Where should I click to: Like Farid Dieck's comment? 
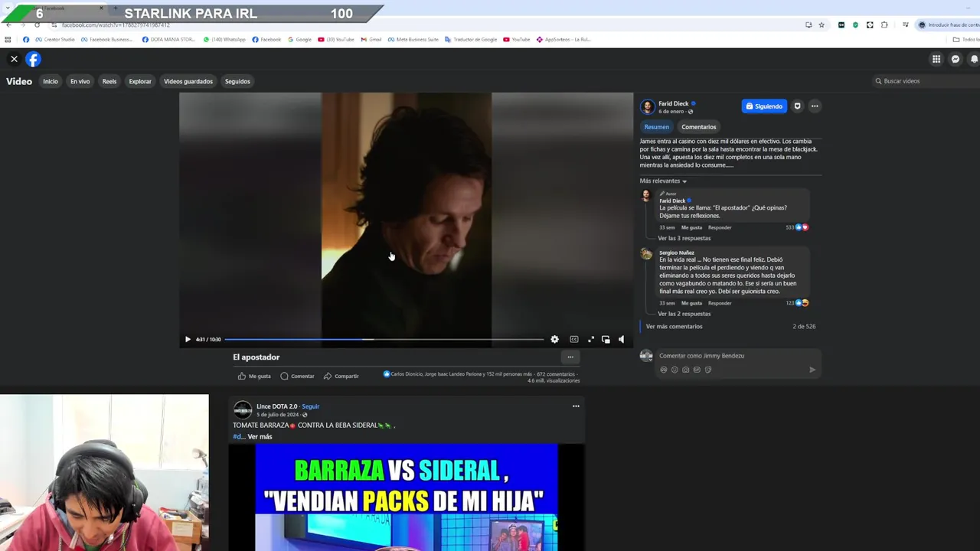click(x=691, y=227)
